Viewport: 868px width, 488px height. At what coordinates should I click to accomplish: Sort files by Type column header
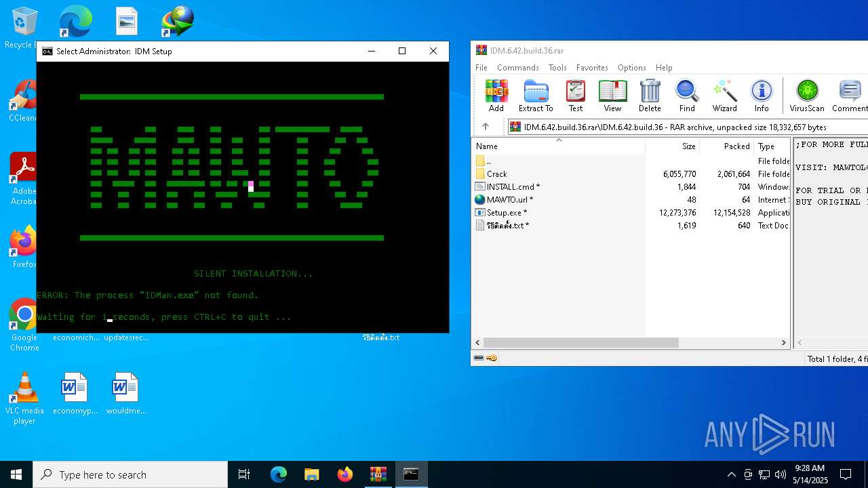tap(772, 146)
